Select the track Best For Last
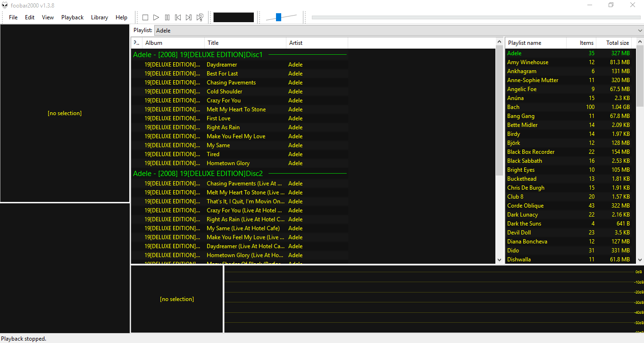 pyautogui.click(x=240, y=74)
